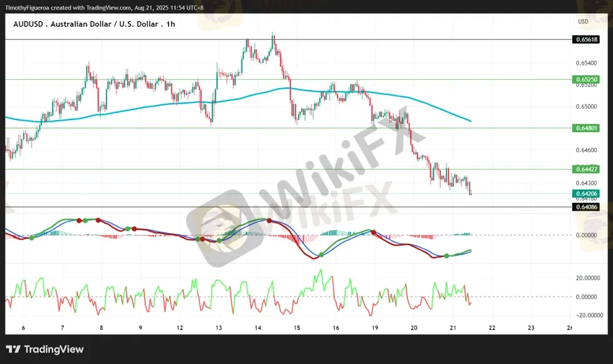Select the 0.64086 black support level label

[x=586, y=207]
